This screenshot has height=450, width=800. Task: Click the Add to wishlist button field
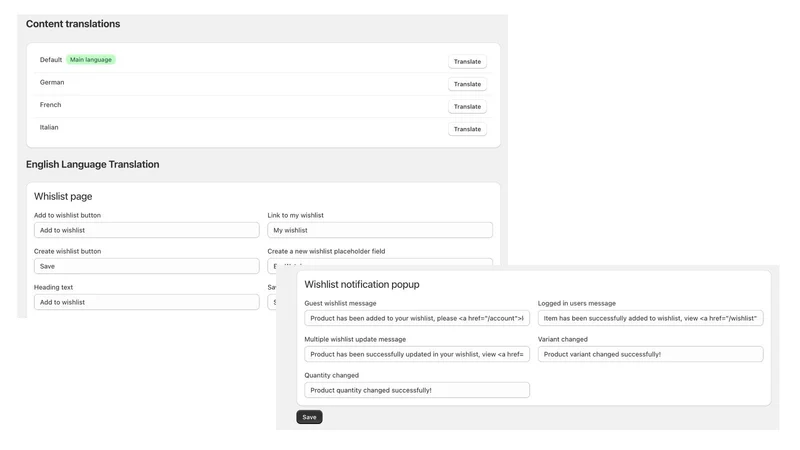[x=146, y=230]
